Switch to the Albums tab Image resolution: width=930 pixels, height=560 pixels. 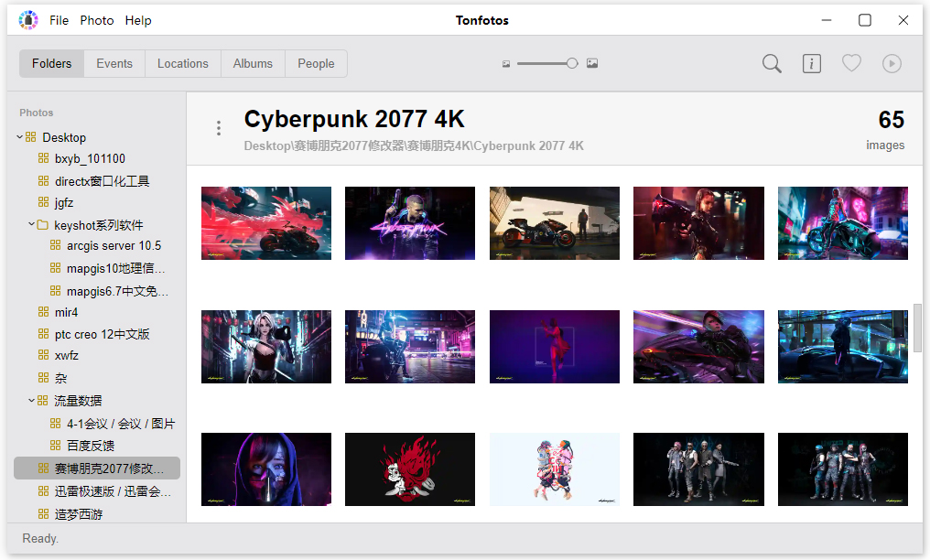[x=253, y=63]
